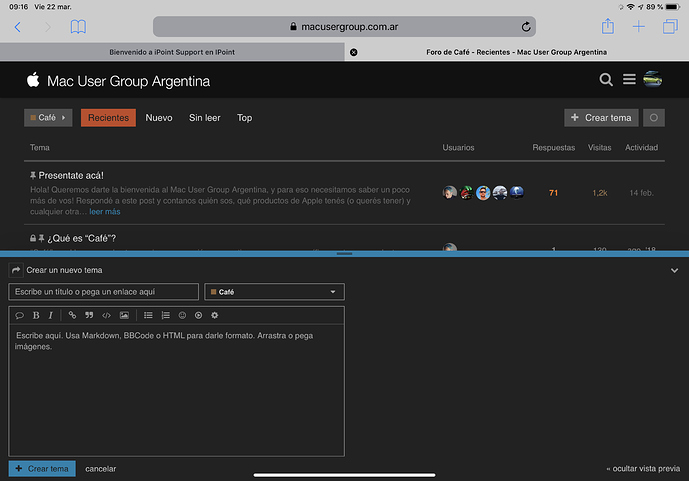Go forward in Safari
The image size is (689, 481).
click(x=48, y=27)
